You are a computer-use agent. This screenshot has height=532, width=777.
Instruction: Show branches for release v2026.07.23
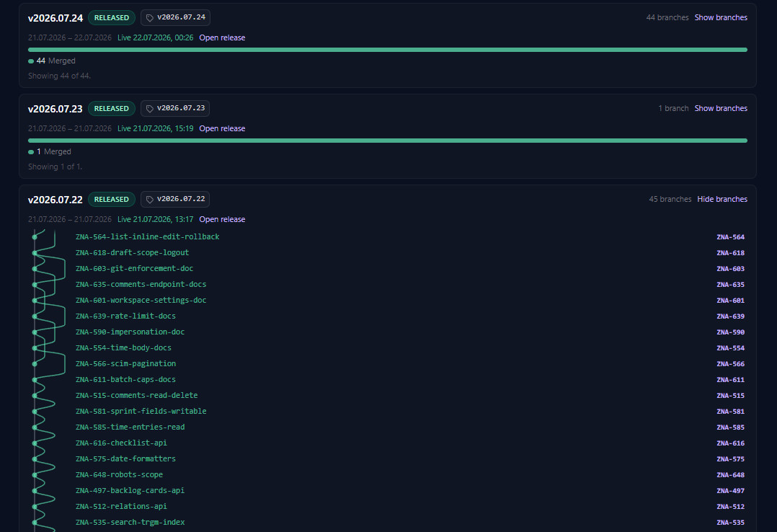click(721, 108)
